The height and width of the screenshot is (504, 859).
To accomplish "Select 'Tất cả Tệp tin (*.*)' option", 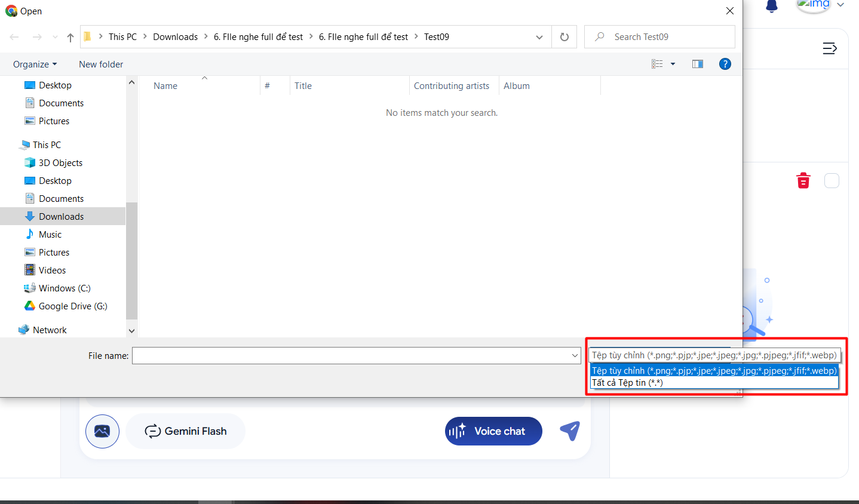I will click(x=627, y=383).
